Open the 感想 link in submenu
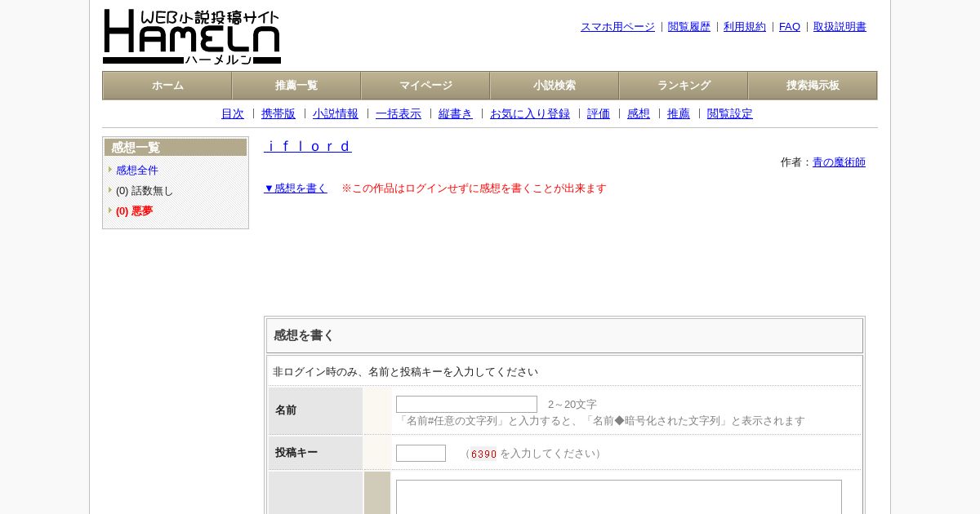 click(x=639, y=114)
